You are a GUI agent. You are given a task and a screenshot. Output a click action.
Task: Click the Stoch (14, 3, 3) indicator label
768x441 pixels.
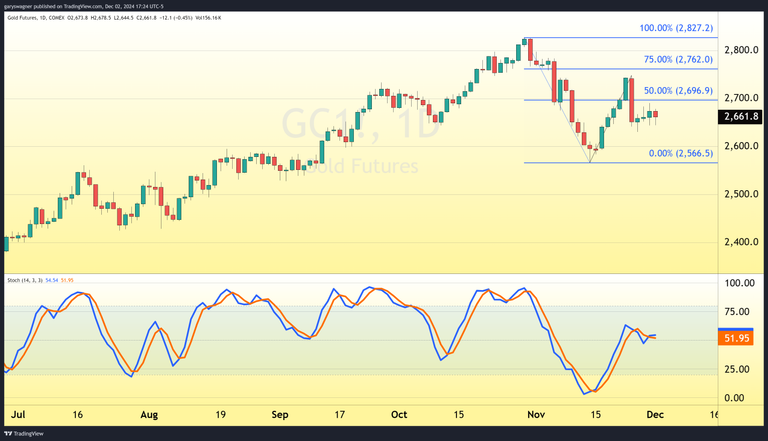23,279
